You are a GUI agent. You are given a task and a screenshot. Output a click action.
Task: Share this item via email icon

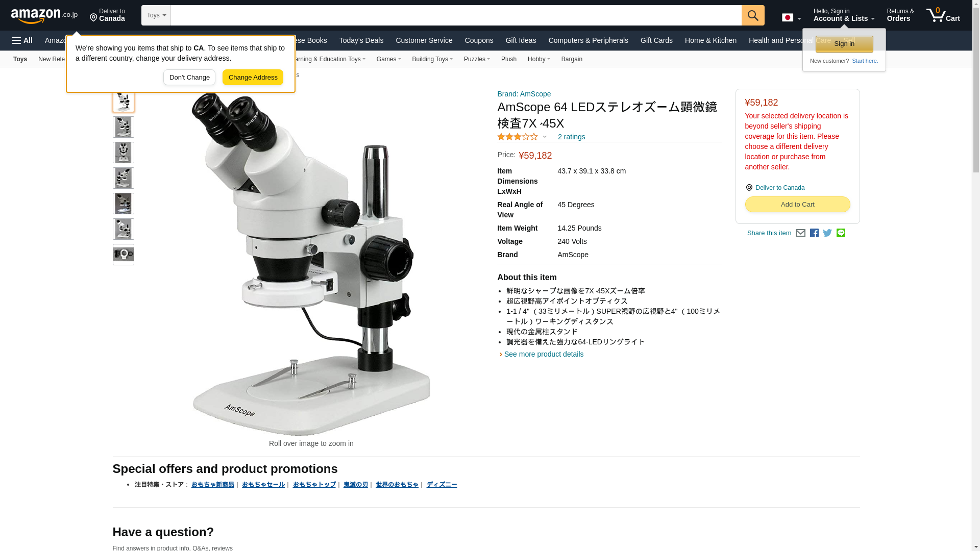coord(800,233)
